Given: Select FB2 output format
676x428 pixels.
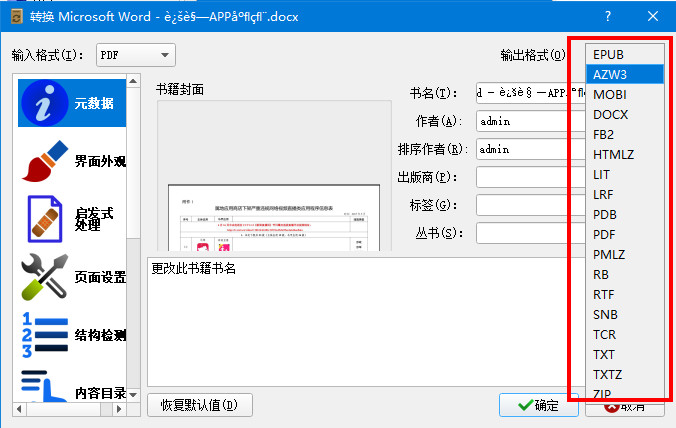Looking at the screenshot, I should 625,134.
